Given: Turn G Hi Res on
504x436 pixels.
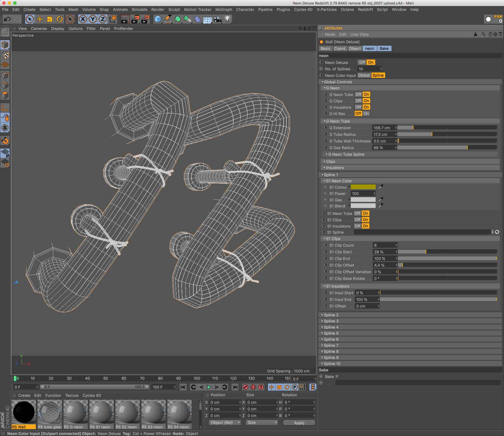Looking at the screenshot, I should pos(366,113).
